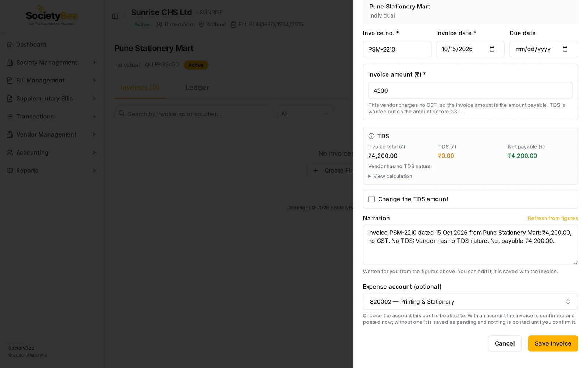The height and width of the screenshot is (368, 588).
Task: Click the TDS info icon
Action: (x=372, y=136)
